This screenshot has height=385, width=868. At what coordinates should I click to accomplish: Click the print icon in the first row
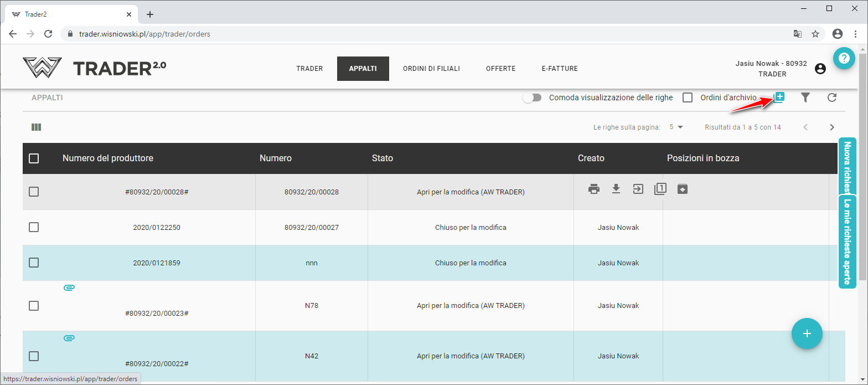coord(594,189)
